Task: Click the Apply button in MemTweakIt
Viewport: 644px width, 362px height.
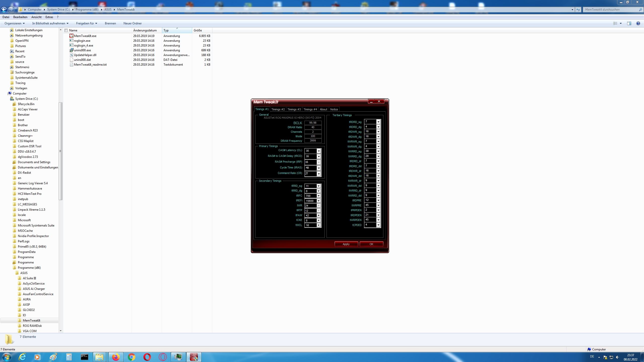Action: pos(346,244)
